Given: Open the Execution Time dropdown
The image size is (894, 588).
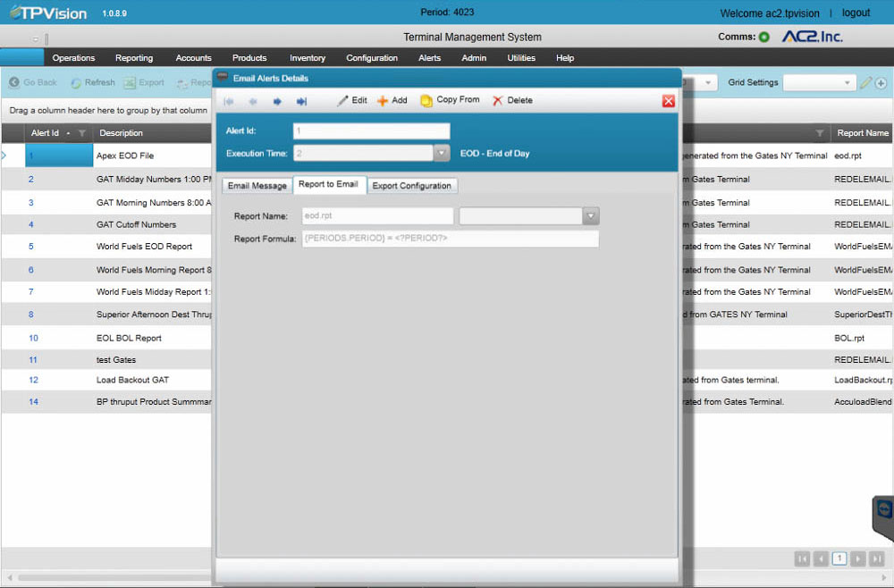Looking at the screenshot, I should pyautogui.click(x=441, y=152).
